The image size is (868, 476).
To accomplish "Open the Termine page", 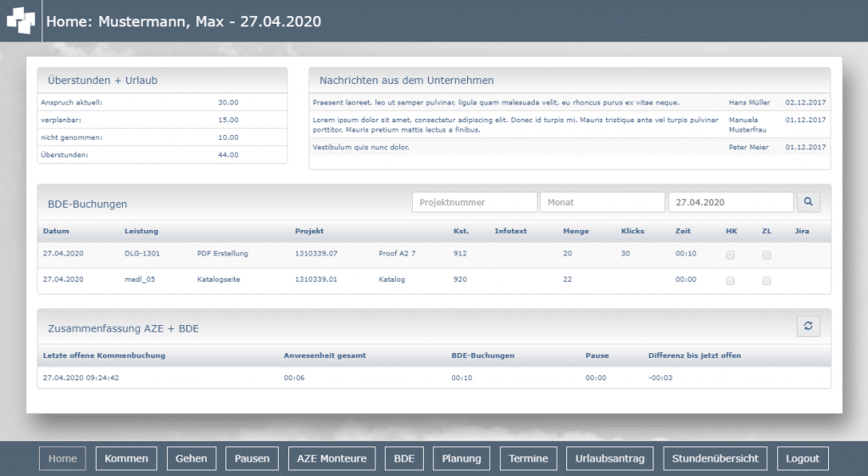I will coord(528,458).
